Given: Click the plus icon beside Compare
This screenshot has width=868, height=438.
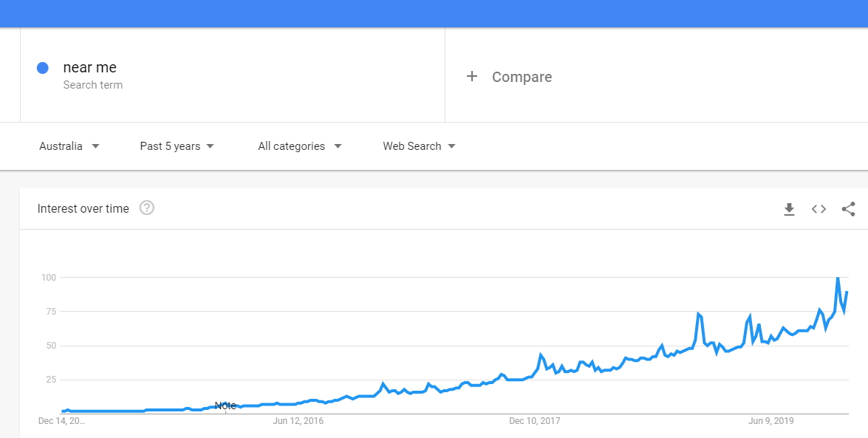Looking at the screenshot, I should [471, 76].
